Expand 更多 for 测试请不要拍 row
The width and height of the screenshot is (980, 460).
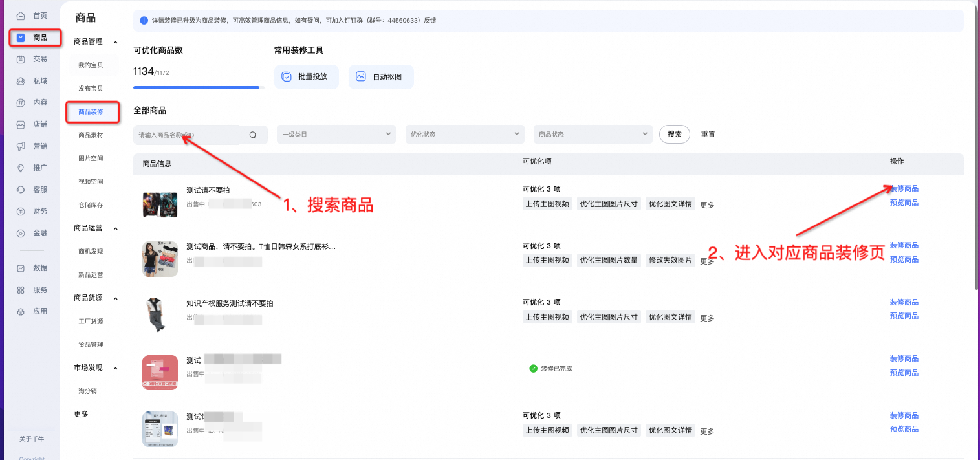click(707, 205)
